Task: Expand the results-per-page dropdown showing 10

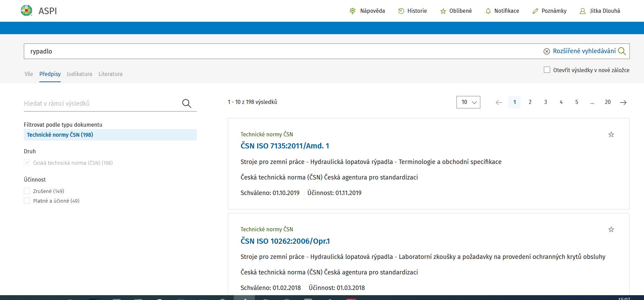Action: tap(468, 102)
